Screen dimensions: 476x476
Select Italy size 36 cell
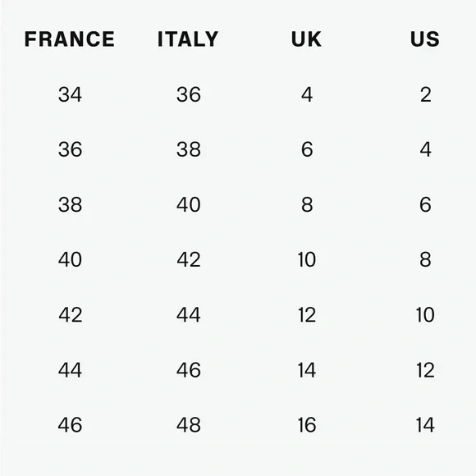coord(189,94)
